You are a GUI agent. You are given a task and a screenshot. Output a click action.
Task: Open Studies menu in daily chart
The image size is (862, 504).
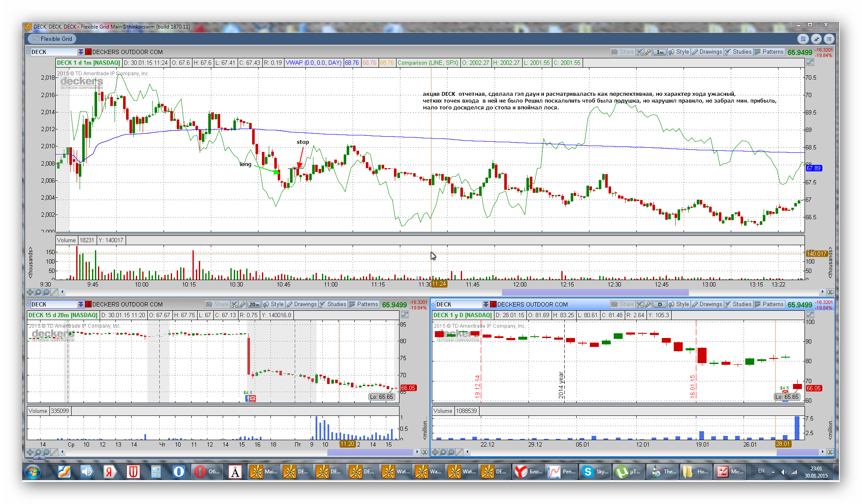point(738,304)
